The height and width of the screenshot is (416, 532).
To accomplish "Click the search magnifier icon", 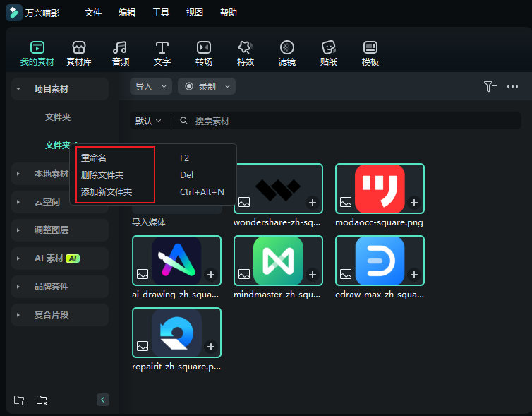I will 183,121.
